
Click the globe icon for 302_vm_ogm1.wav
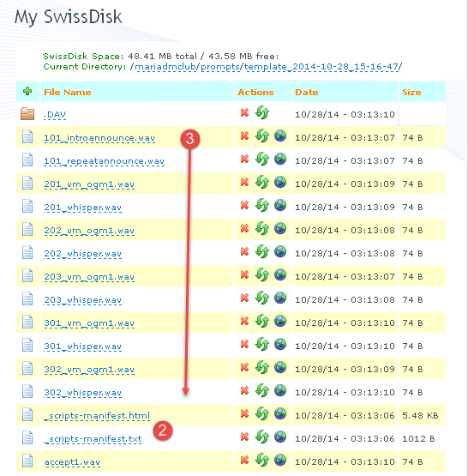click(280, 367)
